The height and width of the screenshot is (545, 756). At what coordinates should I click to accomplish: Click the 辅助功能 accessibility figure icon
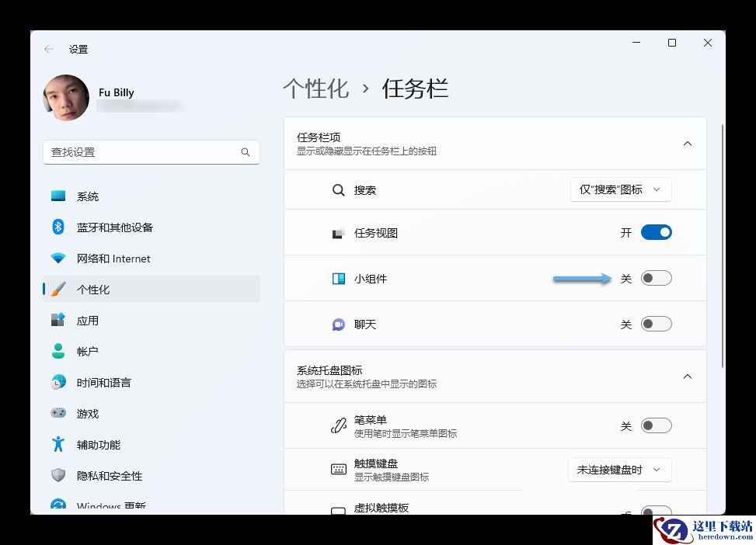point(58,444)
